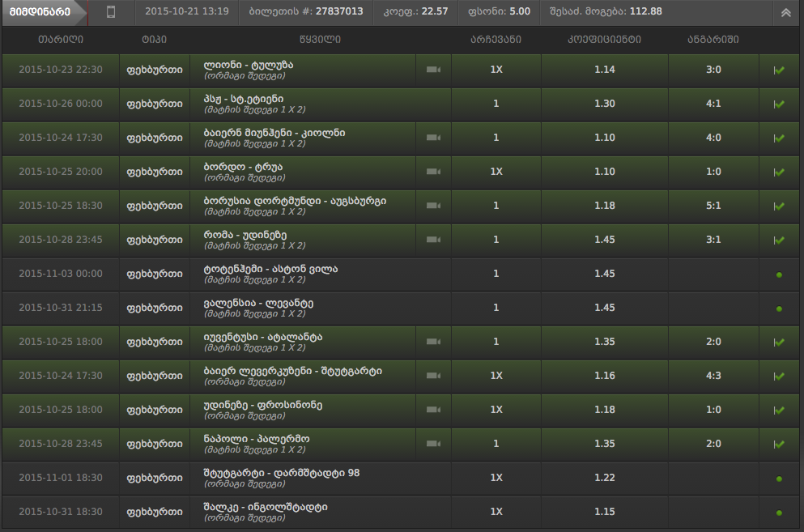This screenshot has height=532, width=804.
Task: Open video icon for იუვენტუსი - ატალანტა
Action: 433,342
